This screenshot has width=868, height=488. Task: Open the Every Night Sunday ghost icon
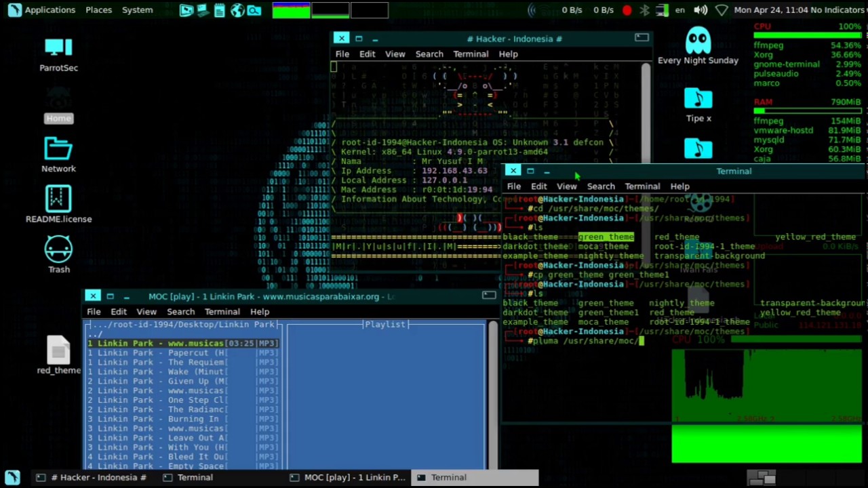point(698,46)
